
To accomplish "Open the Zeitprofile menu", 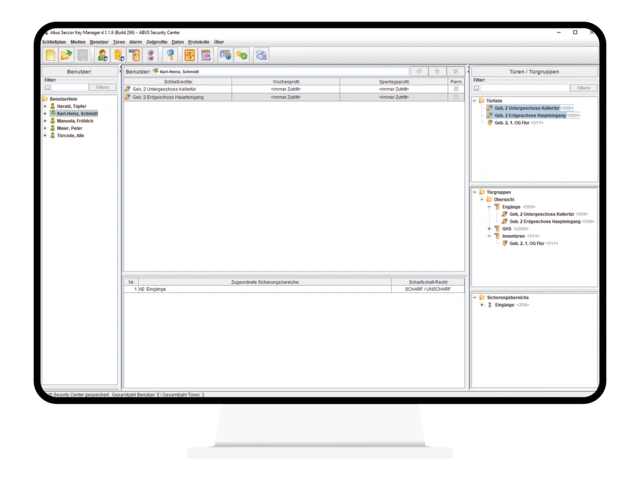I will point(157,42).
